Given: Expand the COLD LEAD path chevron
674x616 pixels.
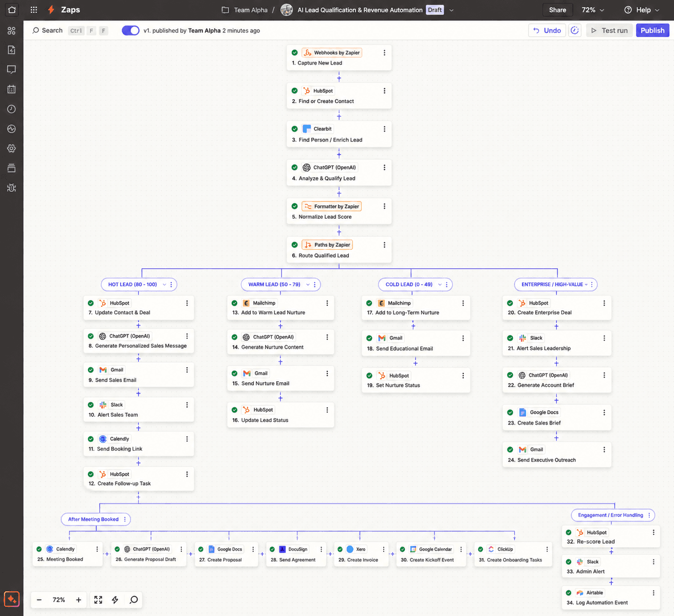Looking at the screenshot, I should point(440,285).
